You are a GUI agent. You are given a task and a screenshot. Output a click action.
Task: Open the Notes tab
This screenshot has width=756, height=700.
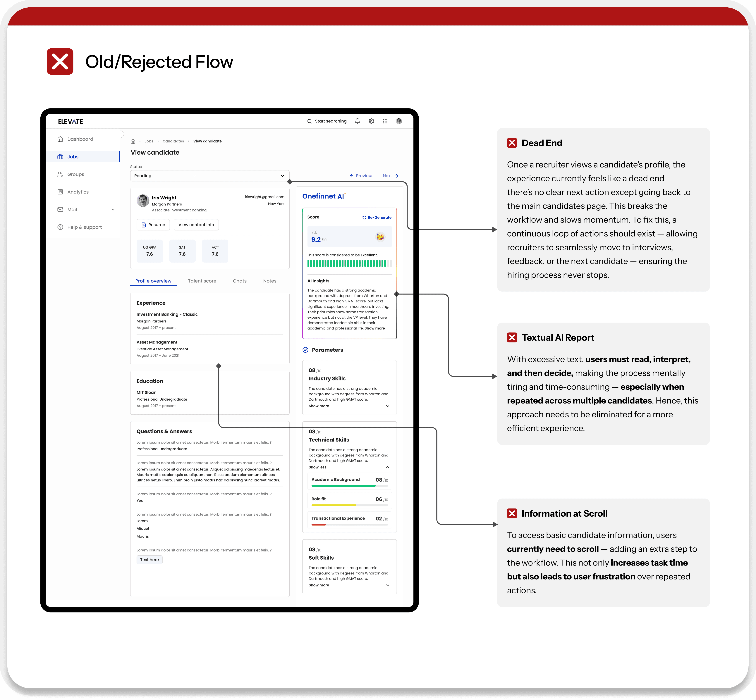(x=270, y=281)
